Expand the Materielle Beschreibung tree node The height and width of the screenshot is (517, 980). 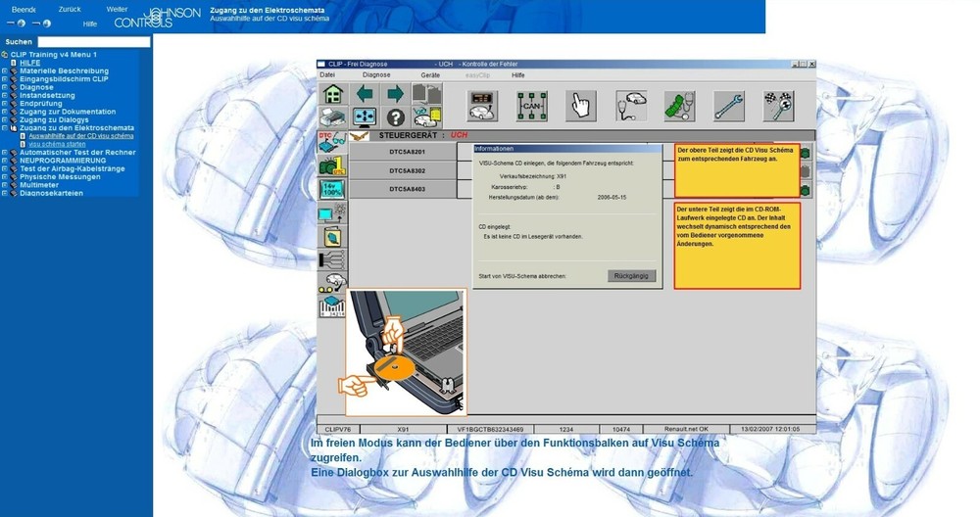click(4, 71)
